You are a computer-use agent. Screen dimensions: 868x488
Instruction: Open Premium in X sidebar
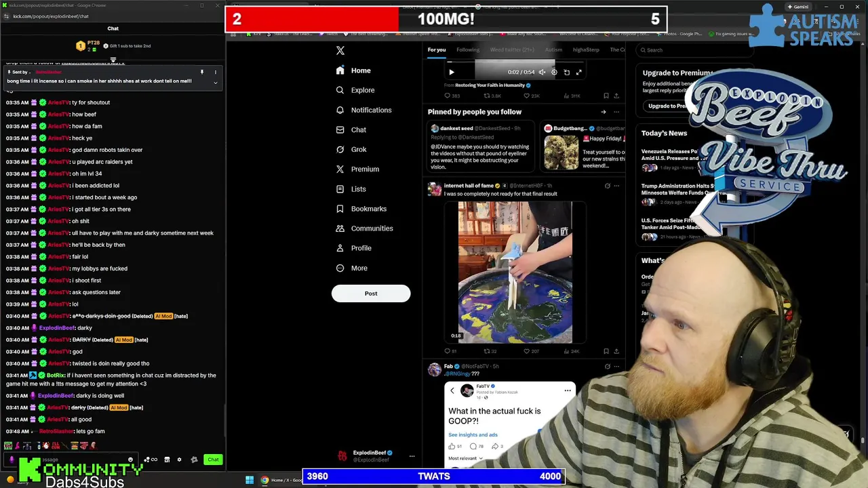tap(357, 169)
